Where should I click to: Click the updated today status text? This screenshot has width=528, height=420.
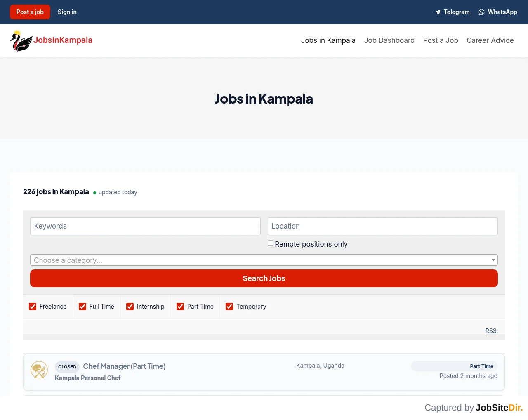pyautogui.click(x=118, y=192)
